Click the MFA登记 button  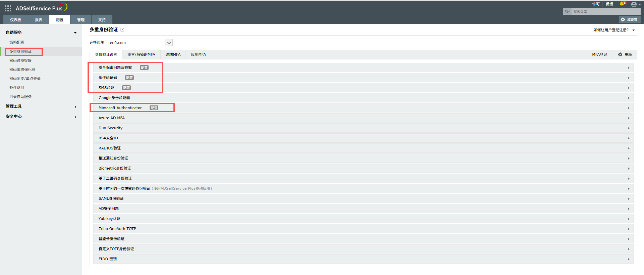click(x=599, y=54)
